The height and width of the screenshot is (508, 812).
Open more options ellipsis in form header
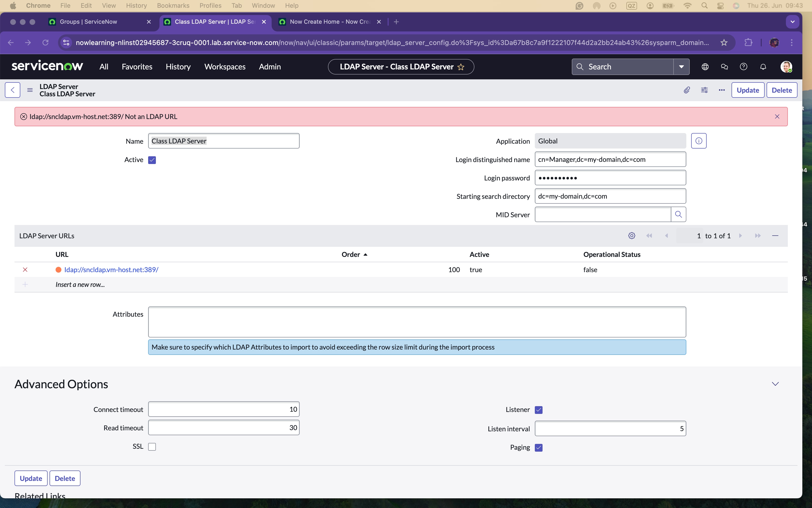(x=722, y=90)
